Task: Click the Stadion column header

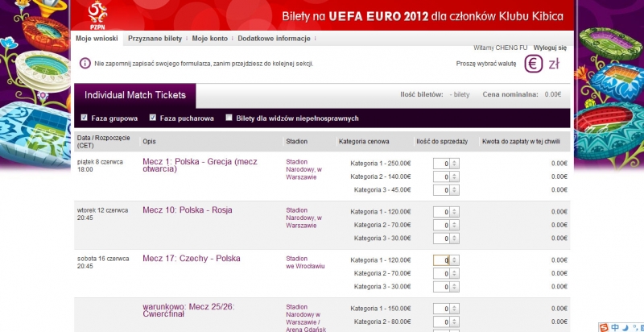Action: 296,141
